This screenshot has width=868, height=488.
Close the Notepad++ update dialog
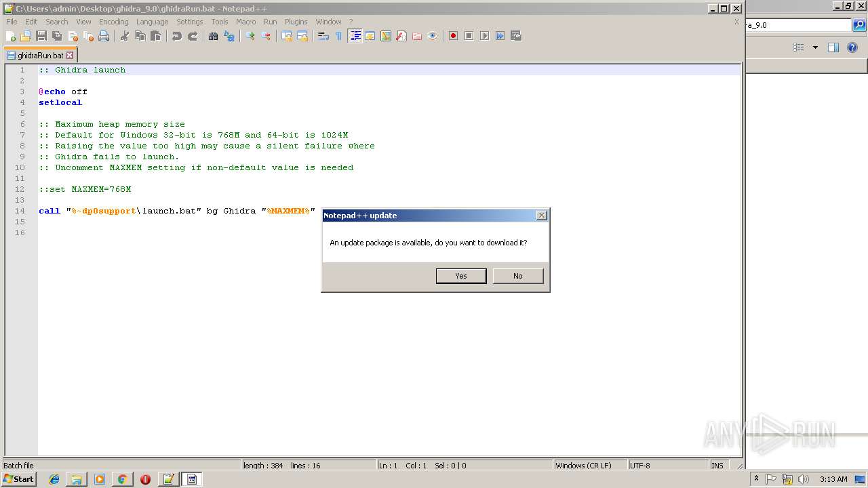(541, 216)
